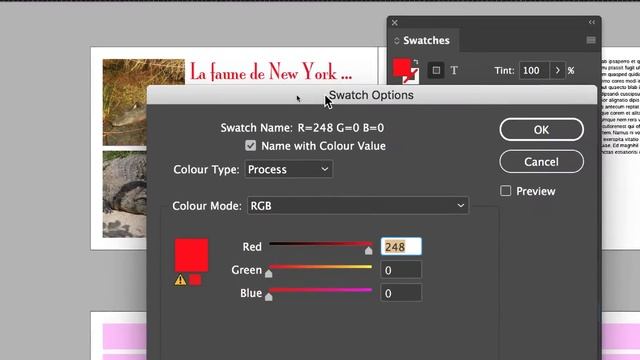Cycle the Swatches panel view arrows

point(396,41)
